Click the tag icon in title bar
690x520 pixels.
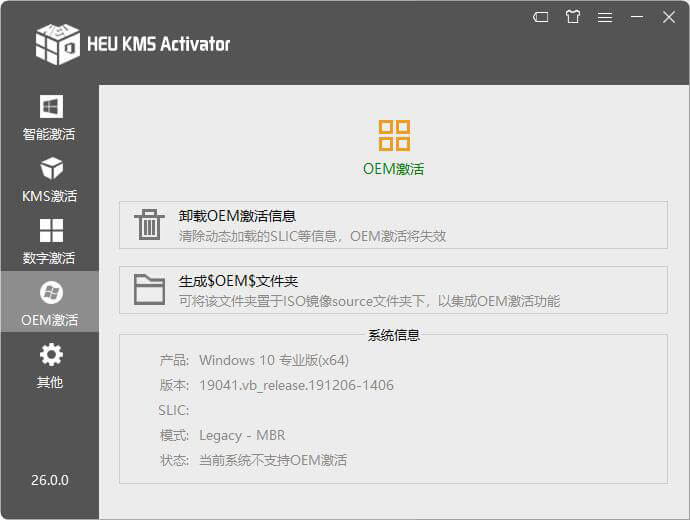click(540, 17)
